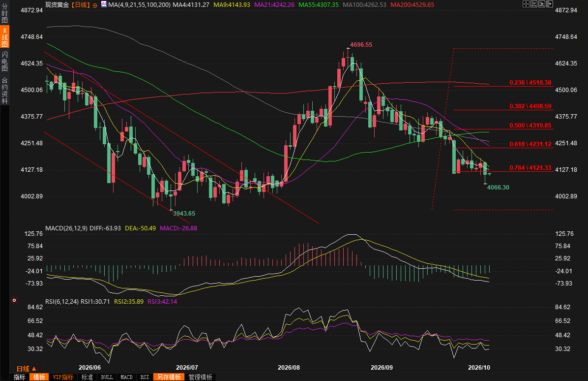Click the 指标 indicators tab
Screen dimensions: 588x381
[20, 377]
